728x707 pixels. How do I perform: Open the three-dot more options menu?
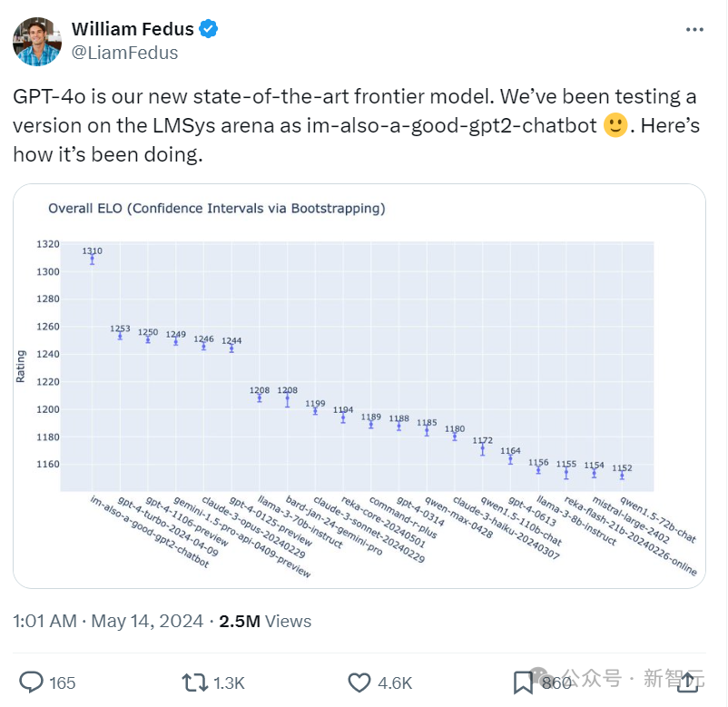click(694, 30)
